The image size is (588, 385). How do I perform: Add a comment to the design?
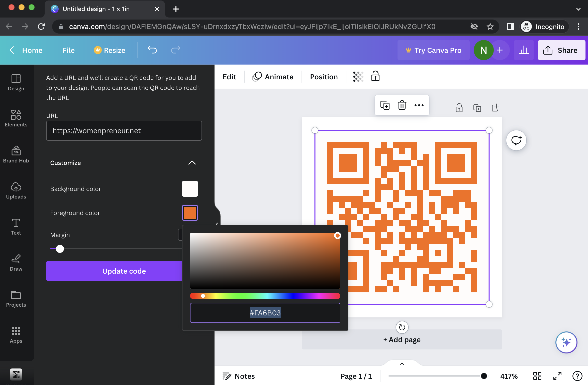tap(516, 140)
